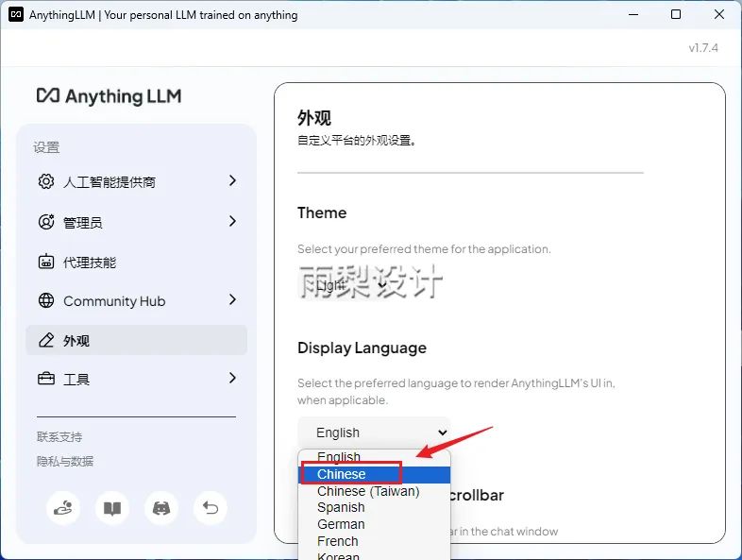Open Community Hub section
Screen dimensions: 742x560
pyautogui.click(x=136, y=300)
